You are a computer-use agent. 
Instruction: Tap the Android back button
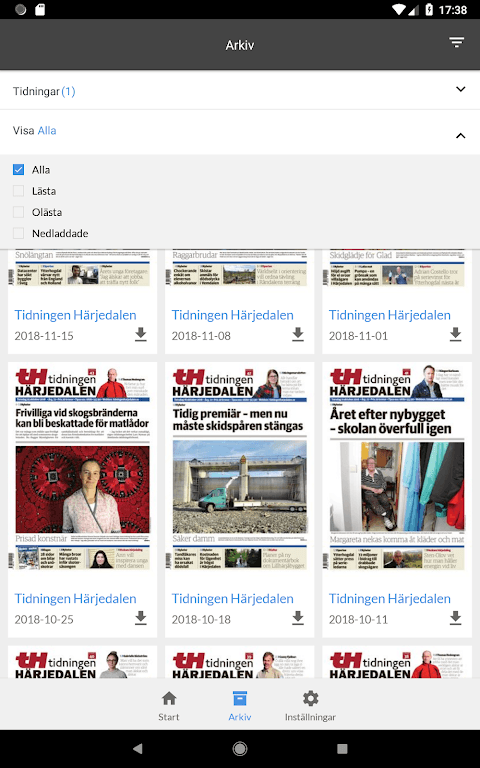pos(138,748)
